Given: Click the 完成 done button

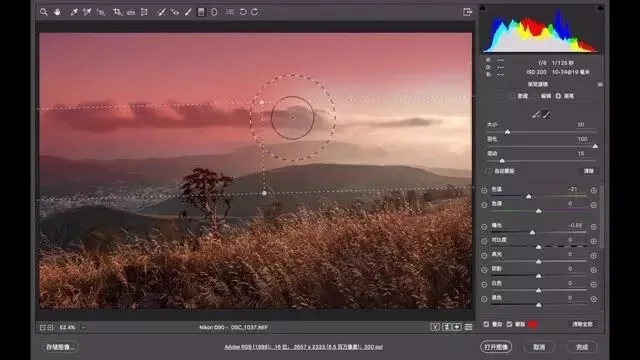Looking at the screenshot, I should tap(582, 347).
